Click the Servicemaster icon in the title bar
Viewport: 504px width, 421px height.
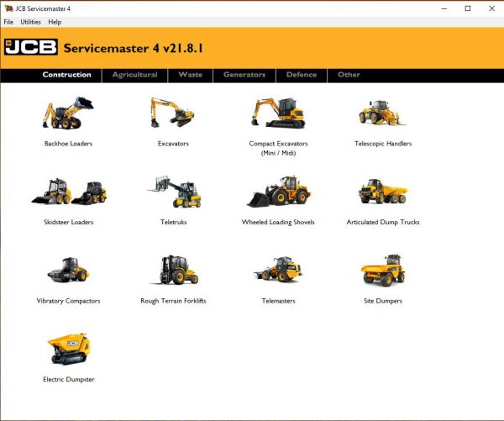click(x=8, y=8)
